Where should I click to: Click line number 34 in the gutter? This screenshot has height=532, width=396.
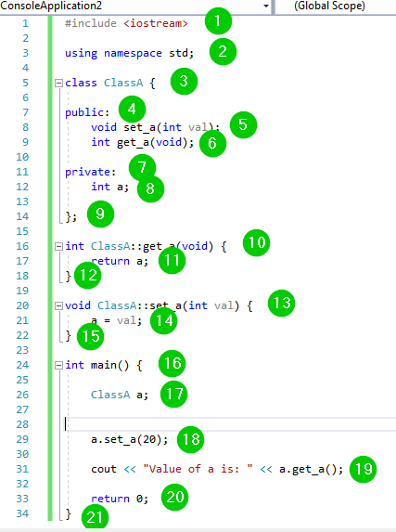click(22, 513)
